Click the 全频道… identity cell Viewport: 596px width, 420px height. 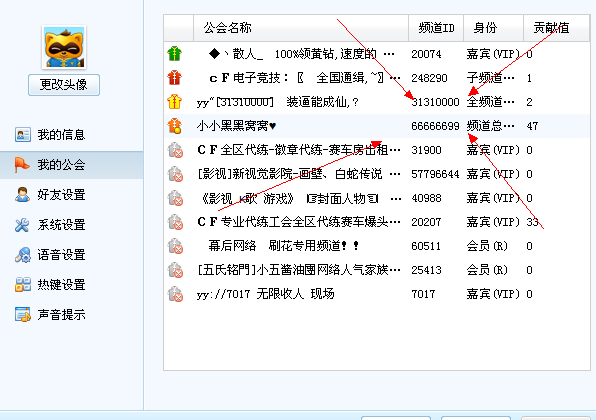[x=490, y=102]
